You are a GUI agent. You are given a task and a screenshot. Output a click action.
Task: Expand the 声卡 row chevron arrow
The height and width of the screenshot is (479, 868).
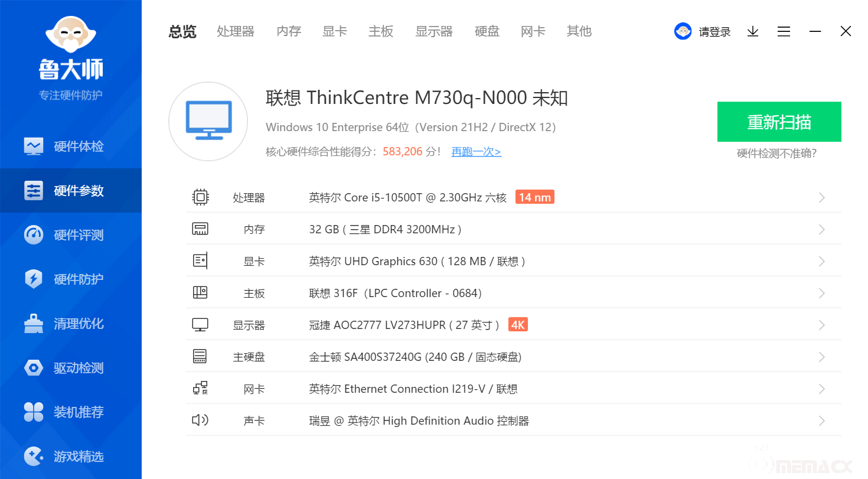point(821,421)
